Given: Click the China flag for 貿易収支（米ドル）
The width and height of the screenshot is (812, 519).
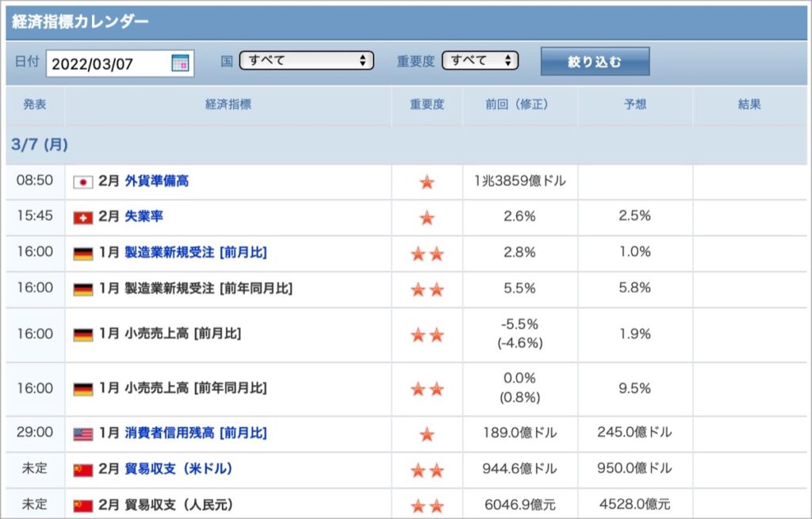Looking at the screenshot, I should pyautogui.click(x=82, y=470).
